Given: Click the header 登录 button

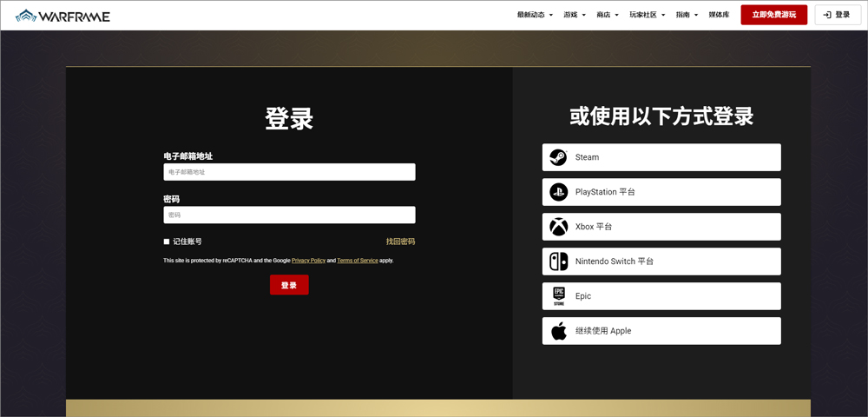Looking at the screenshot, I should tap(838, 15).
